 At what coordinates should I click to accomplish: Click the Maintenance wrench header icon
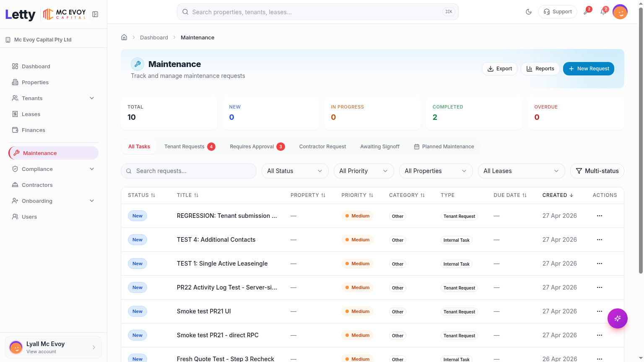point(138,64)
